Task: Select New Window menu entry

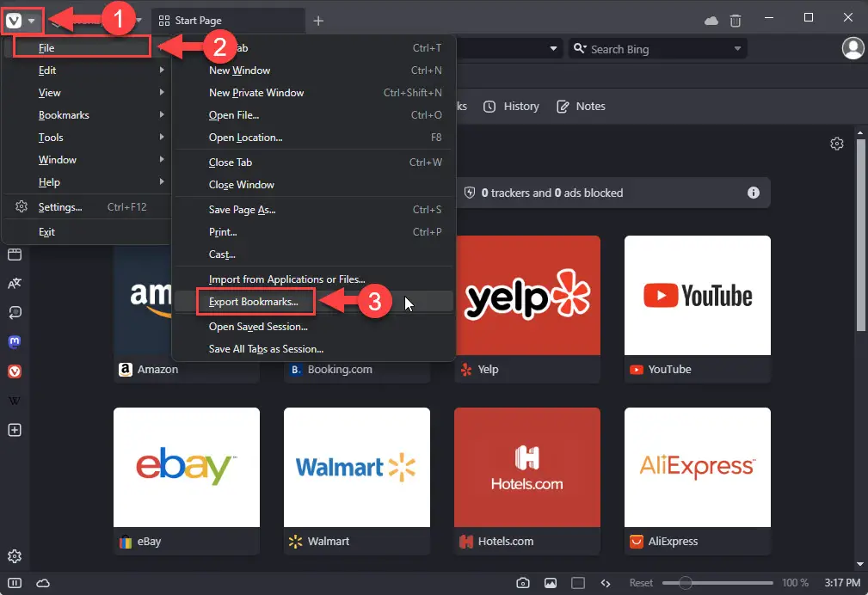Action: (315, 71)
